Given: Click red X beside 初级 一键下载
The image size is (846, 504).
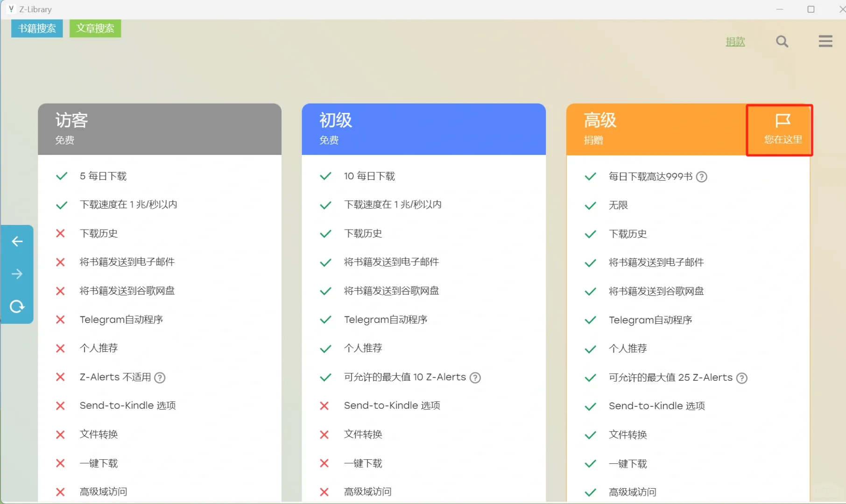Looking at the screenshot, I should tap(324, 463).
